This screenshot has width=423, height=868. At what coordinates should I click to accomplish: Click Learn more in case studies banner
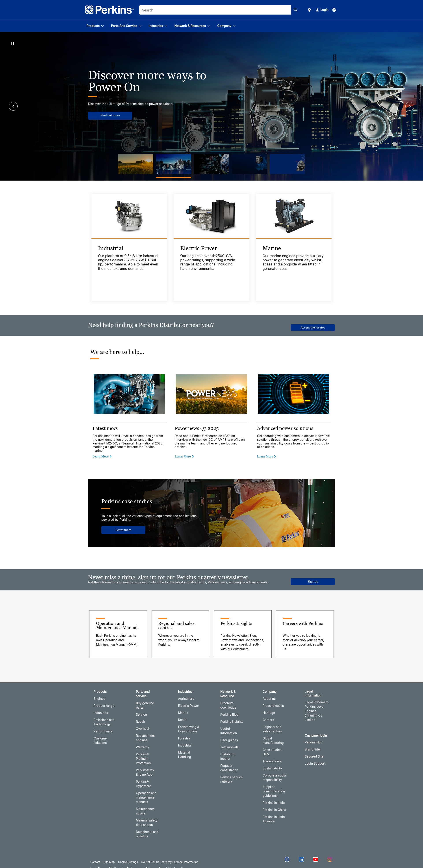pyautogui.click(x=123, y=530)
